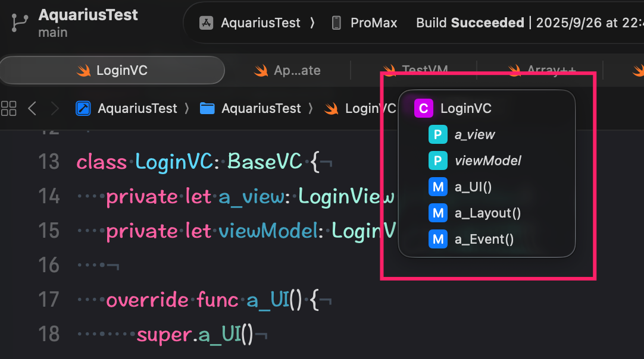Open the AquariusTest scheme selector
Image resolution: width=644 pixels, height=359 pixels.
coord(260,23)
